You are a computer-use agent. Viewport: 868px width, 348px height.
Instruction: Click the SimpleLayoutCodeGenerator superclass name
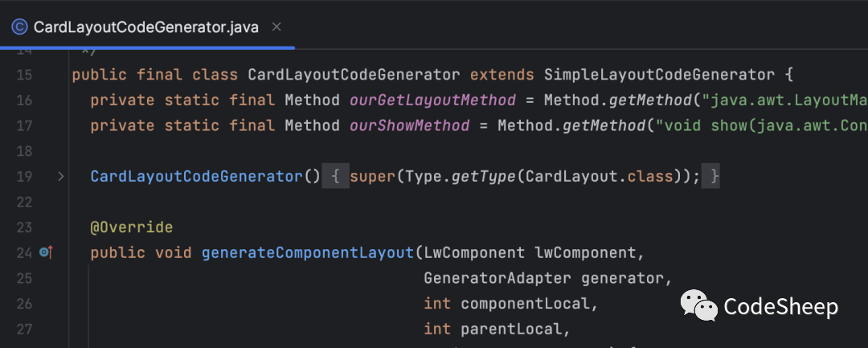pos(659,75)
